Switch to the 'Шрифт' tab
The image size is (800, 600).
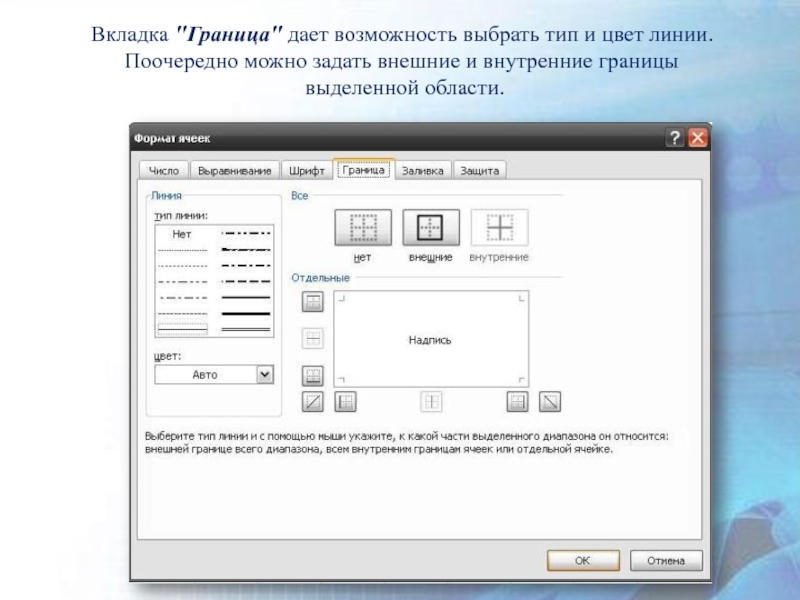[307, 170]
